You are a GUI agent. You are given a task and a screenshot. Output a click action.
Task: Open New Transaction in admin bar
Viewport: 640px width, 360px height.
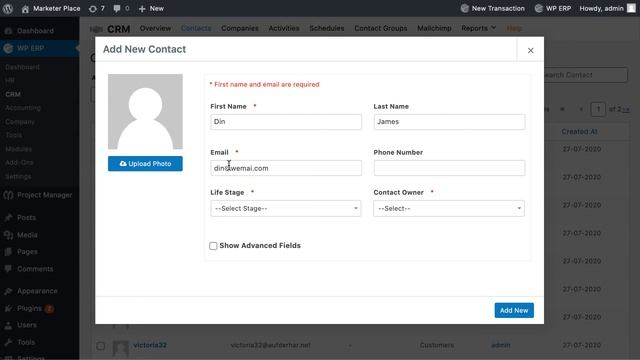click(493, 9)
